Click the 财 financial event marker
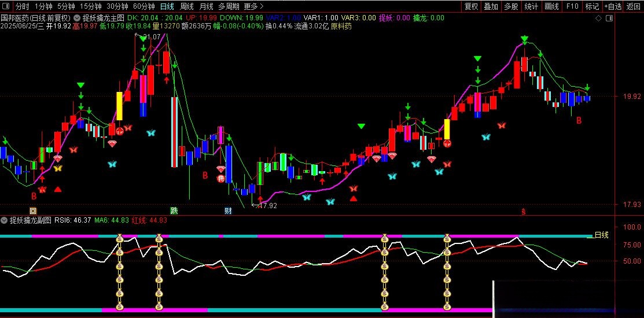The height and width of the screenshot is (318, 644). (229, 210)
